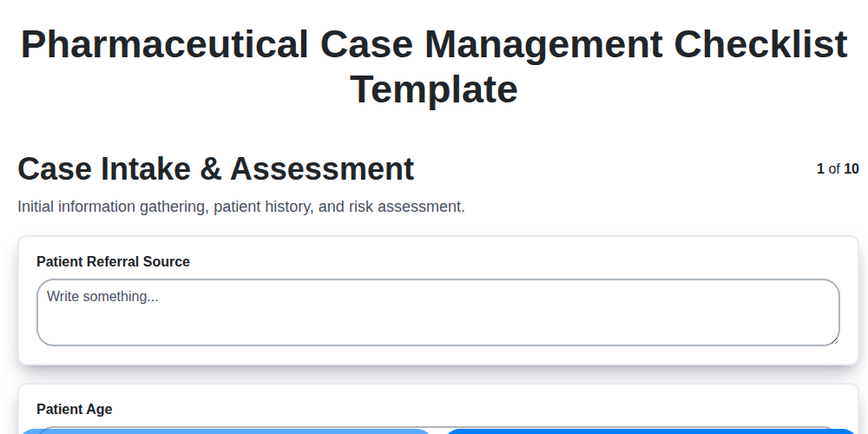
Task: Click the Case Intake & Assessment heading
Action: tap(215, 168)
